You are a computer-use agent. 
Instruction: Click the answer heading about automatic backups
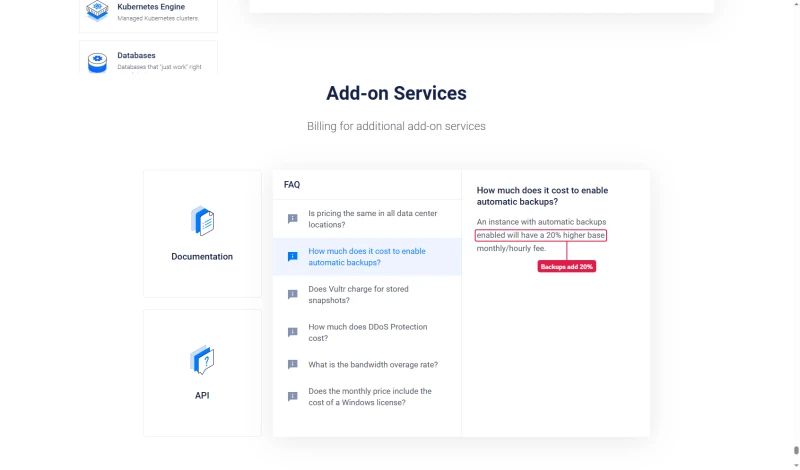542,196
